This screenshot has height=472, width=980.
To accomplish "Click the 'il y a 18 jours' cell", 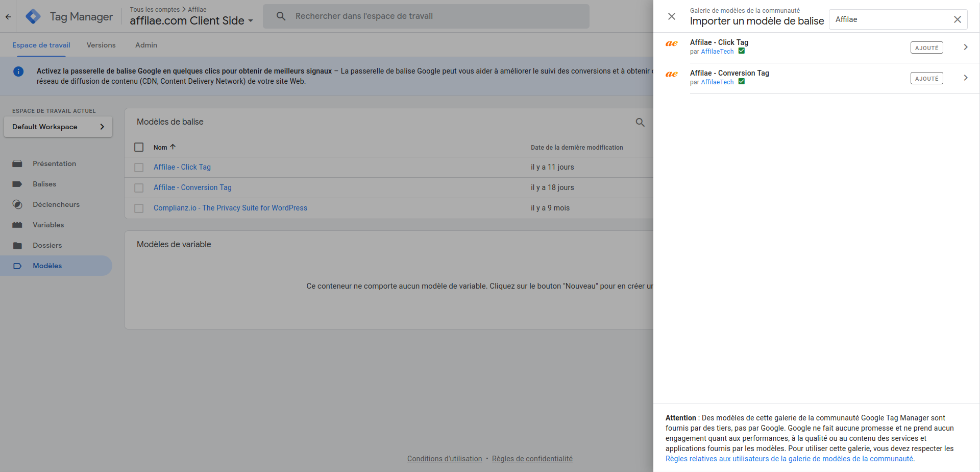I will point(552,187).
